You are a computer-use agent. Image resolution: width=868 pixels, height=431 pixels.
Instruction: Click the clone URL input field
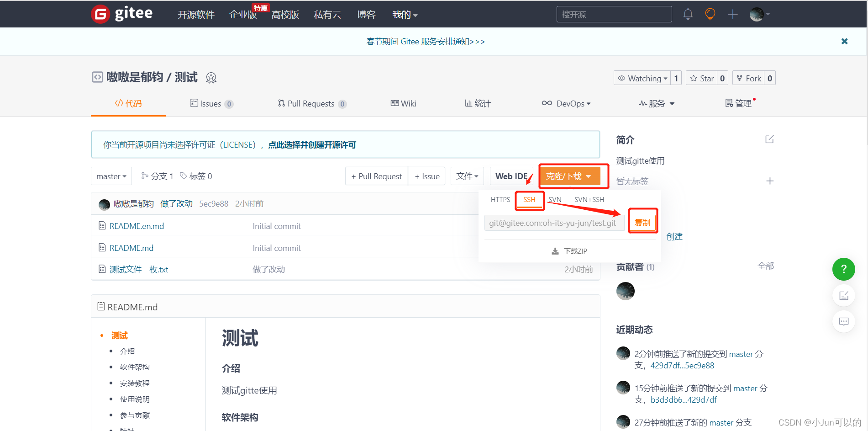(x=554, y=223)
